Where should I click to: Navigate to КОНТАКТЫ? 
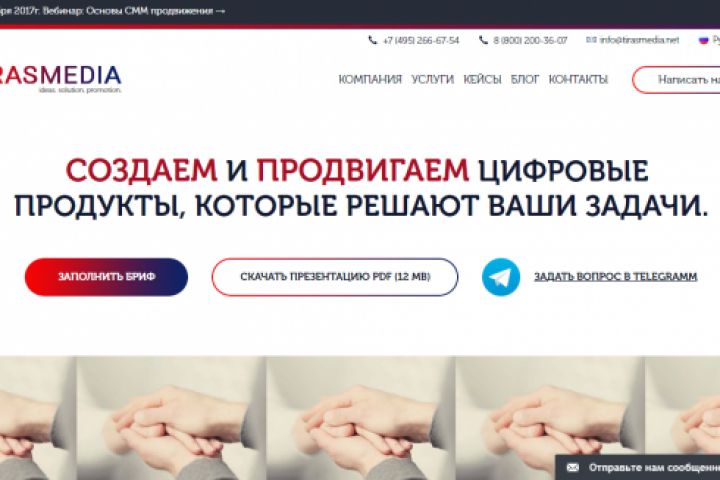tap(578, 79)
